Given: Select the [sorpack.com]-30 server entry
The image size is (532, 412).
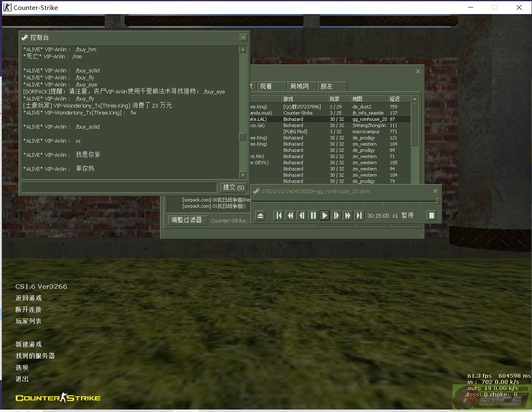Looking at the screenshot, I should coord(216,200).
